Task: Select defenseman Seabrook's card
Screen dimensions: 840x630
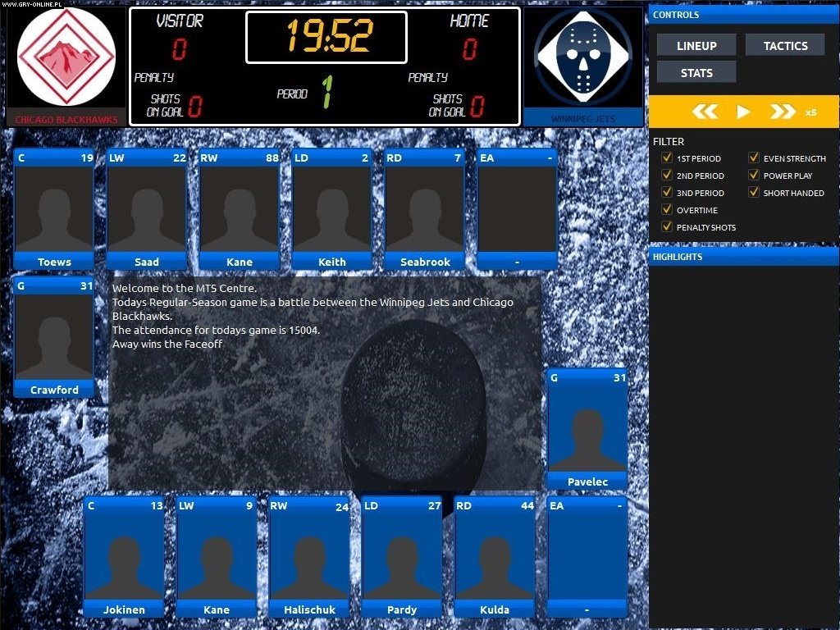Action: coord(423,209)
